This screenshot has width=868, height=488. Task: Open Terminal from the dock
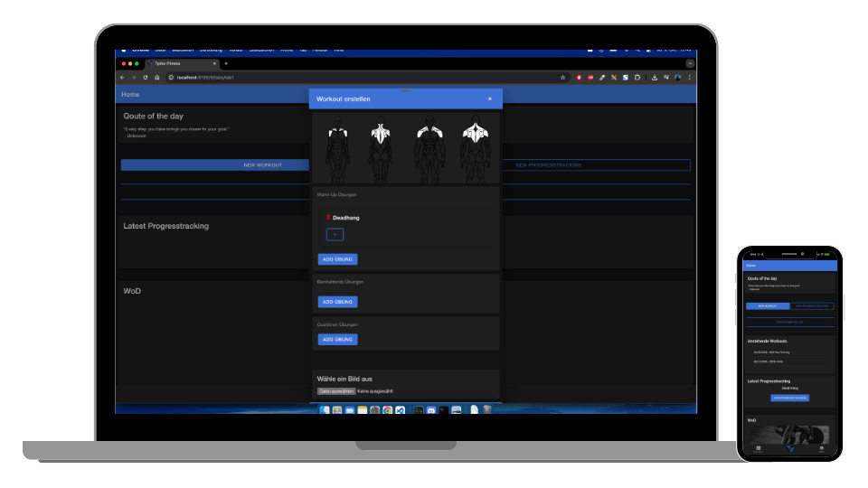(x=444, y=410)
